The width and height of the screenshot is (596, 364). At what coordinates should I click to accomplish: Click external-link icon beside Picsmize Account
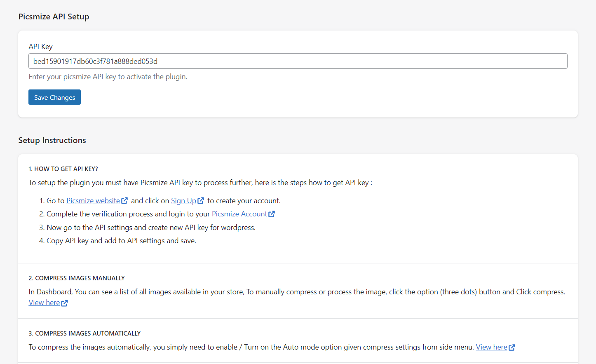click(272, 214)
